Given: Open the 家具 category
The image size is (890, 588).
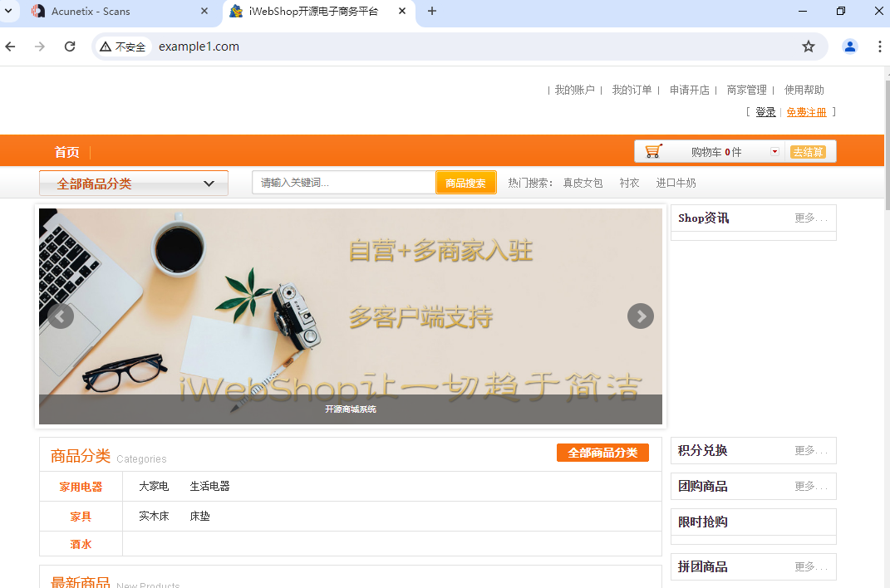Looking at the screenshot, I should coord(81,517).
